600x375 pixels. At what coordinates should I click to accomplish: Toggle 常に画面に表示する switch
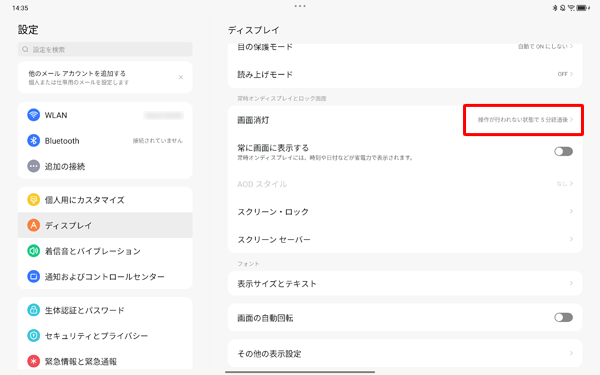[x=563, y=152]
